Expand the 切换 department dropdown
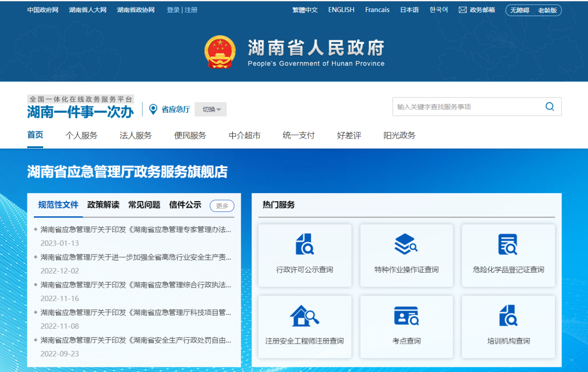 pyautogui.click(x=211, y=110)
